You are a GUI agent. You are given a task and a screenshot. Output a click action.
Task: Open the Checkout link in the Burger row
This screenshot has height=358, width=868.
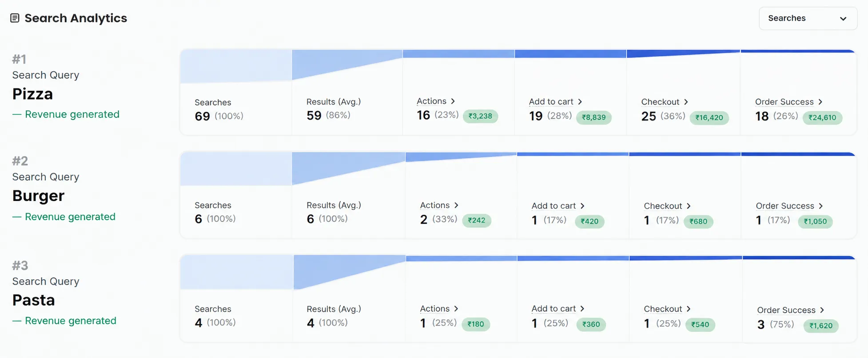point(663,206)
